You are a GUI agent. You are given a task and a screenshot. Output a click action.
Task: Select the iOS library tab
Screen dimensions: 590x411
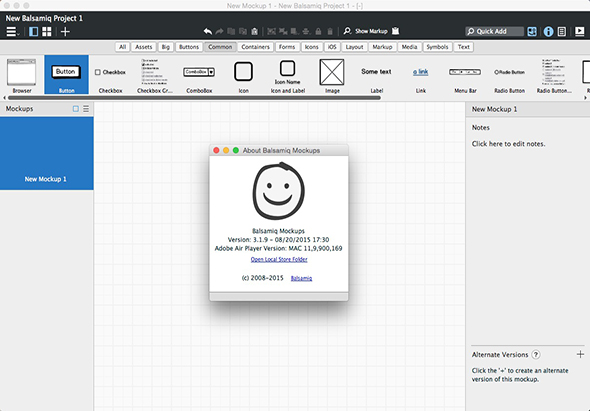click(332, 47)
